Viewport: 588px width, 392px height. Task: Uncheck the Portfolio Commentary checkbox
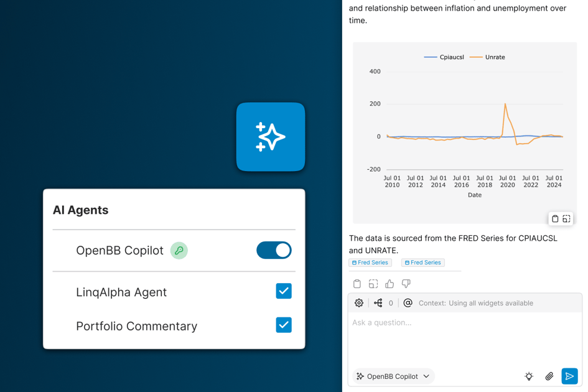(284, 325)
